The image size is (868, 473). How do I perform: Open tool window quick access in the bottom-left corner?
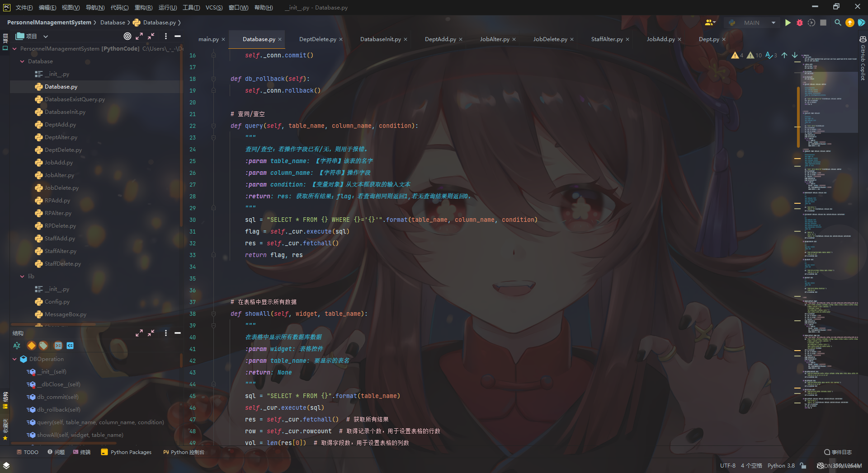[x=6, y=465]
